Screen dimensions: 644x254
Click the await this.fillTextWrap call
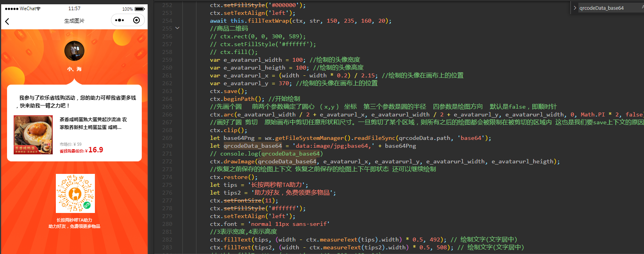(300, 21)
